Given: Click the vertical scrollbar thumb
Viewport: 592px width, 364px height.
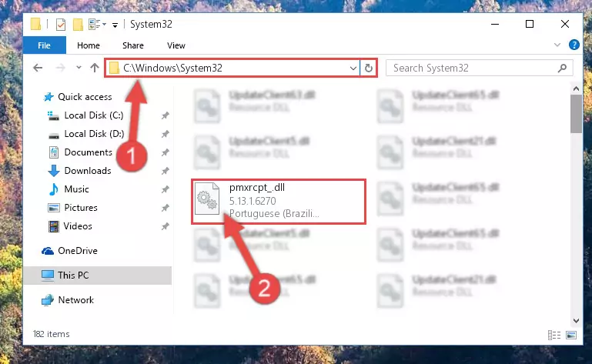Looking at the screenshot, I should tap(576, 114).
